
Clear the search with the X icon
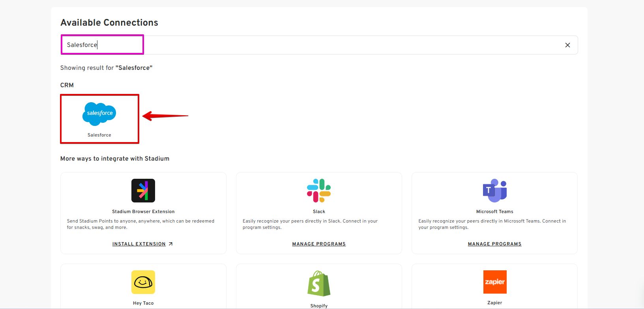(567, 45)
